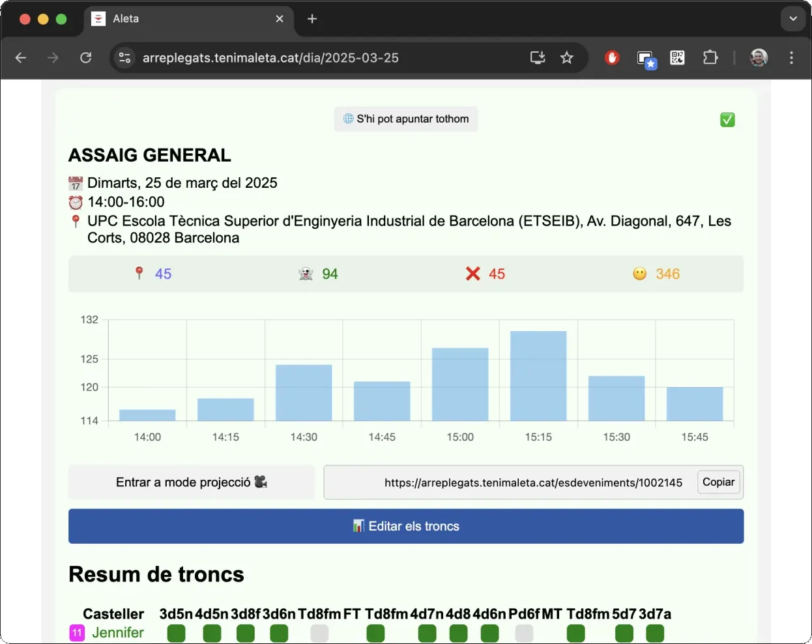Click the 5d7 column header
The width and height of the screenshot is (812, 644).
pos(624,614)
